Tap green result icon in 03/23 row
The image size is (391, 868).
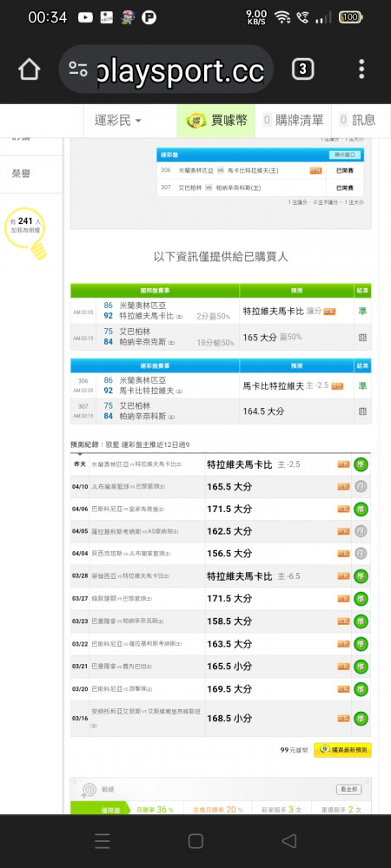tap(361, 621)
